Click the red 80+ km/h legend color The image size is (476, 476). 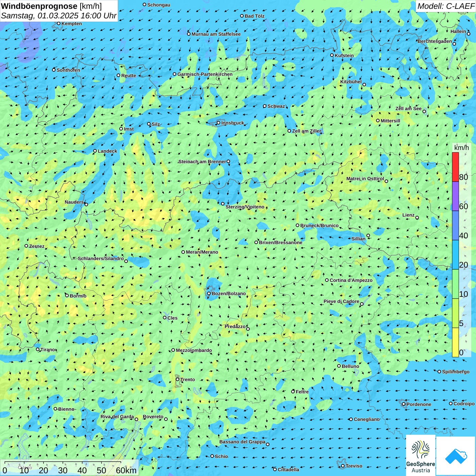455,167
